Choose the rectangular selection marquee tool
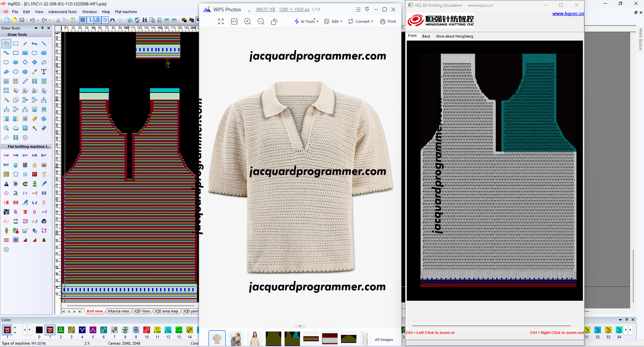The height and width of the screenshot is (347, 644). tap(16, 43)
